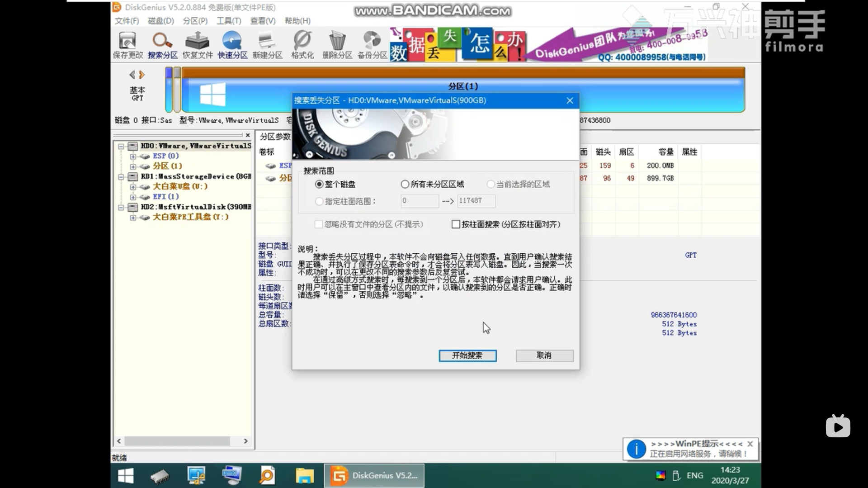Click the 删除分区 (Delete Partition) trash icon
This screenshot has width=868, height=488.
[337, 45]
